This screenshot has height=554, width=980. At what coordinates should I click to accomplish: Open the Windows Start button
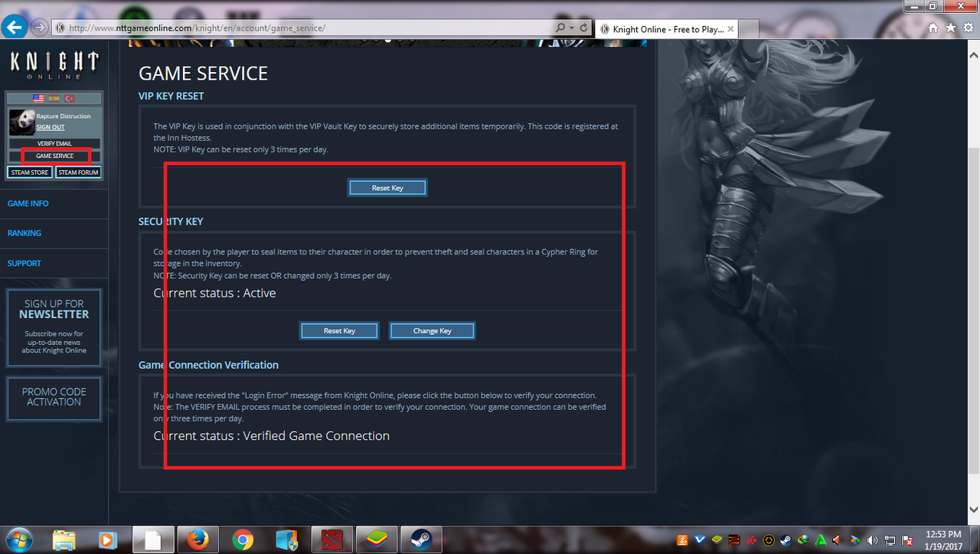point(18,539)
